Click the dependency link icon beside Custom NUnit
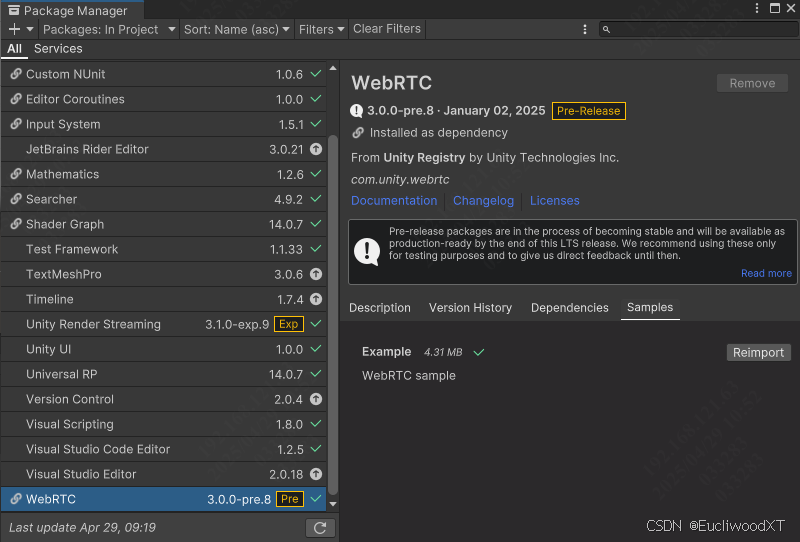 (16, 74)
